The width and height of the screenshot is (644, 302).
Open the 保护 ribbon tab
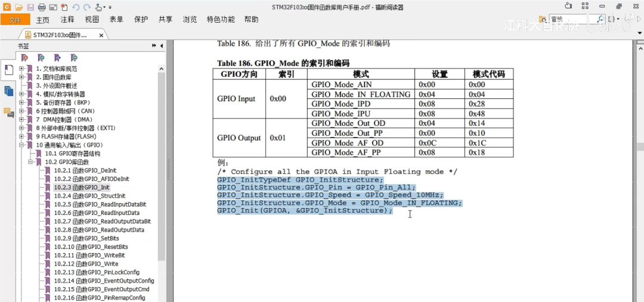[141, 20]
